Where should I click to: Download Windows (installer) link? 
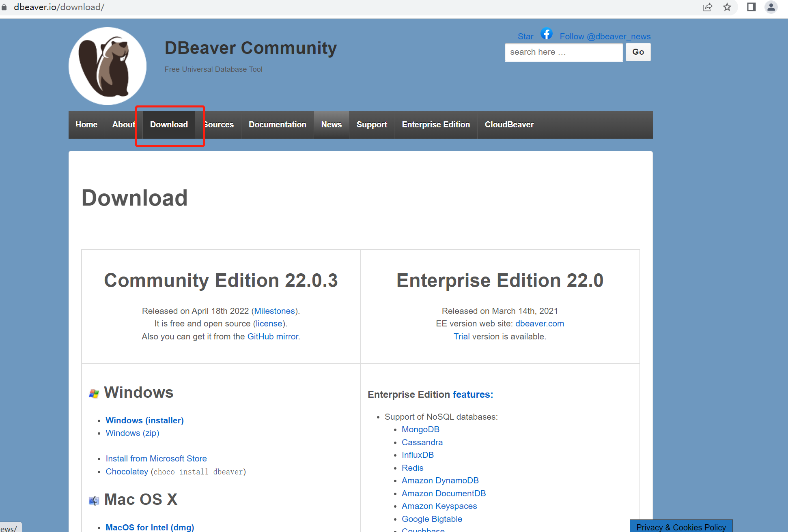[144, 420]
